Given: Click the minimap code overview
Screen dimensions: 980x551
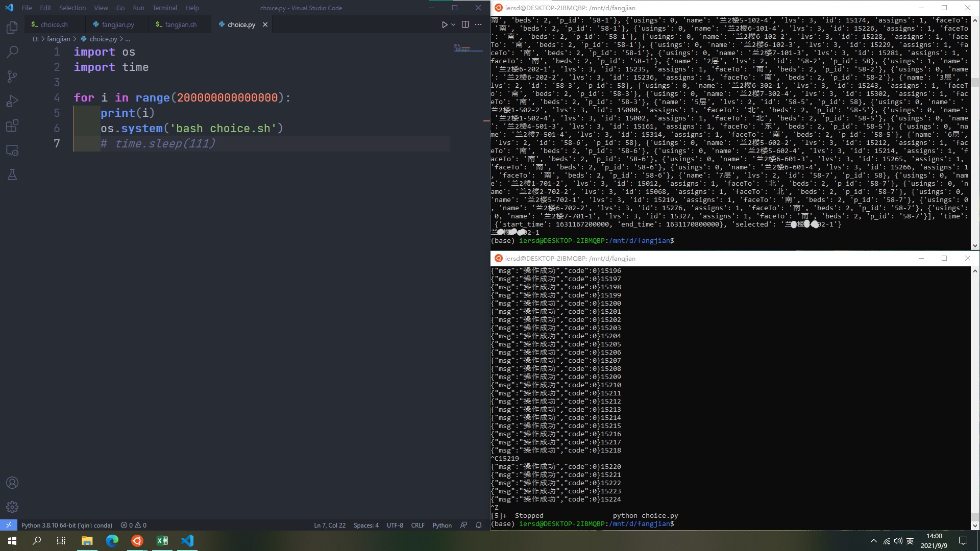Looking at the screenshot, I should click(468, 49).
